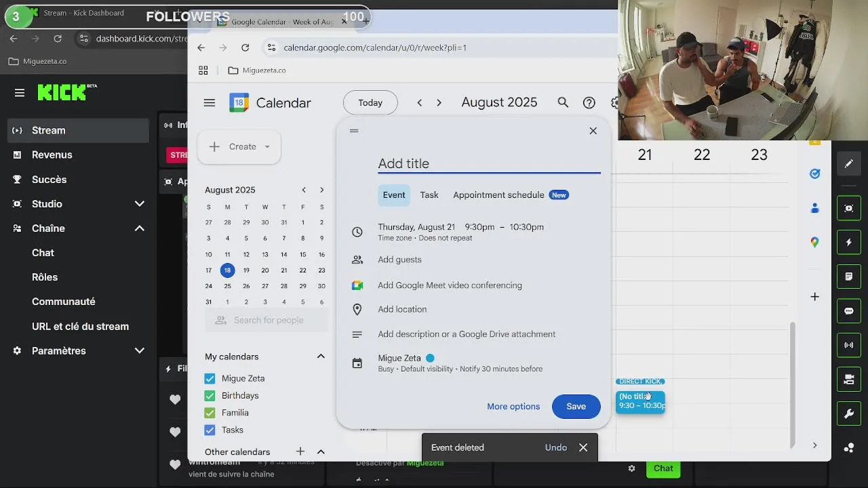Go to next week arrow in Calendar header
The image size is (868, 488).
[x=439, y=103]
